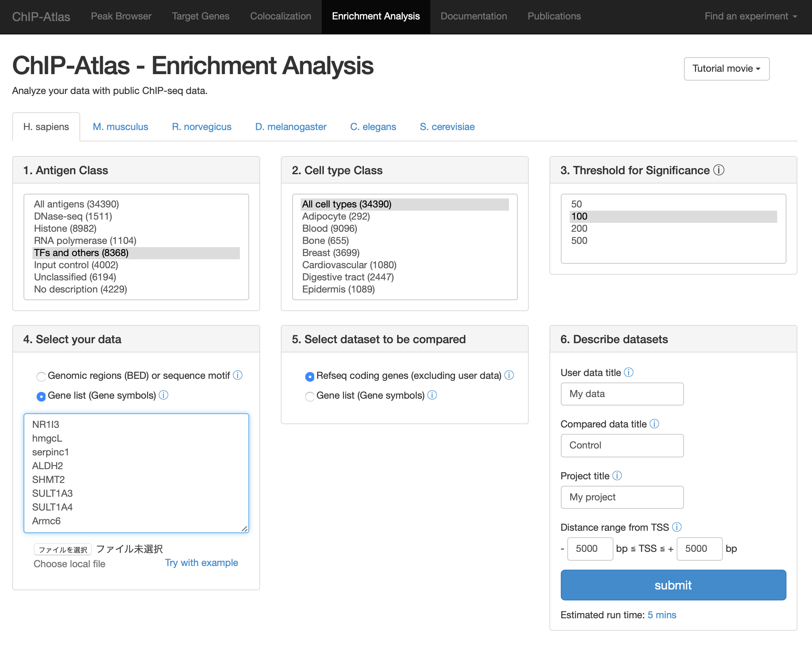Select All antigens (34390) in Antigen Class
Image resolution: width=812 pixels, height=645 pixels.
(x=136, y=204)
